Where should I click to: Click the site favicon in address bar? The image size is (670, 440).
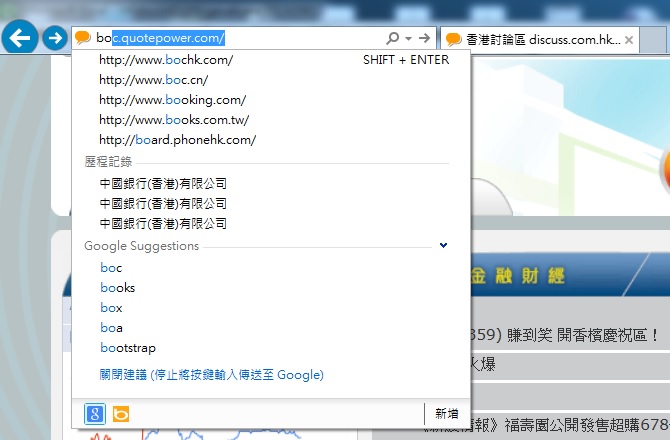83,38
